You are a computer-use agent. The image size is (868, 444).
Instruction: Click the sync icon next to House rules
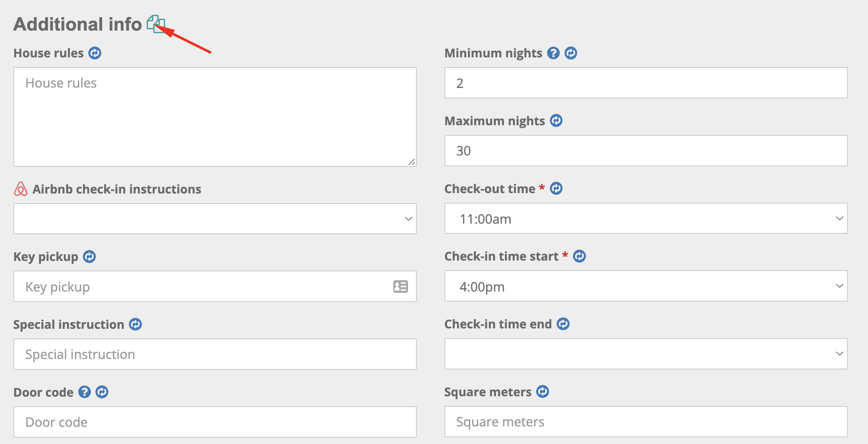pos(95,53)
